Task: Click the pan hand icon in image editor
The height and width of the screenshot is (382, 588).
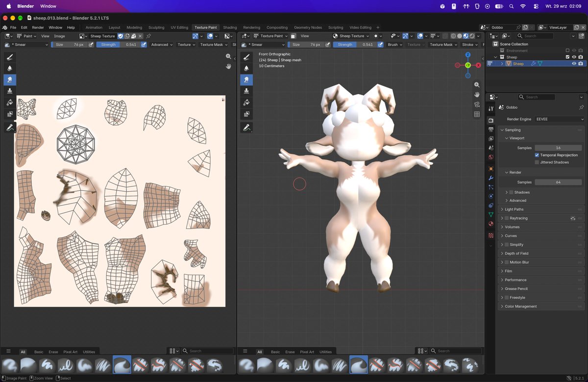Action: tap(228, 66)
